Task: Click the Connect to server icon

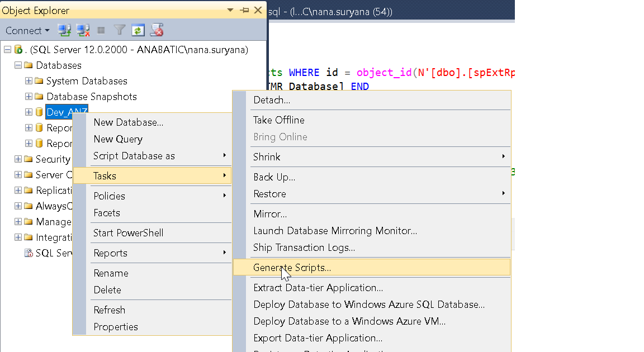Action: [64, 31]
